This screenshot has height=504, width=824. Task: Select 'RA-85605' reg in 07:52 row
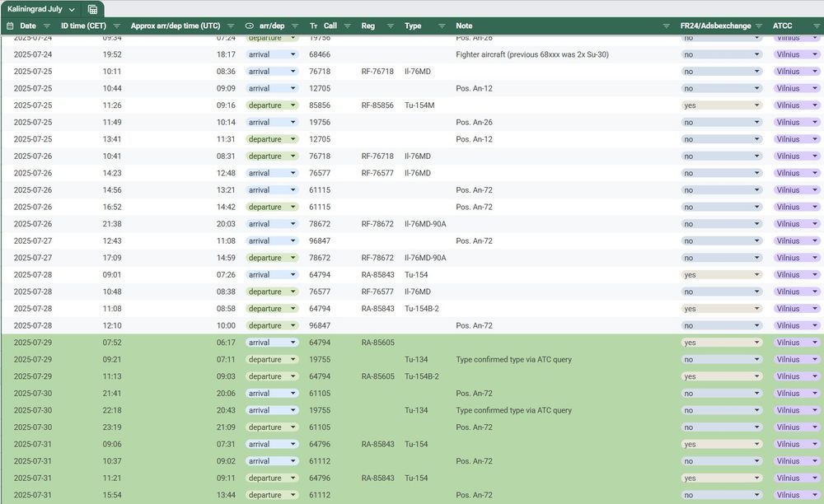[378, 343]
